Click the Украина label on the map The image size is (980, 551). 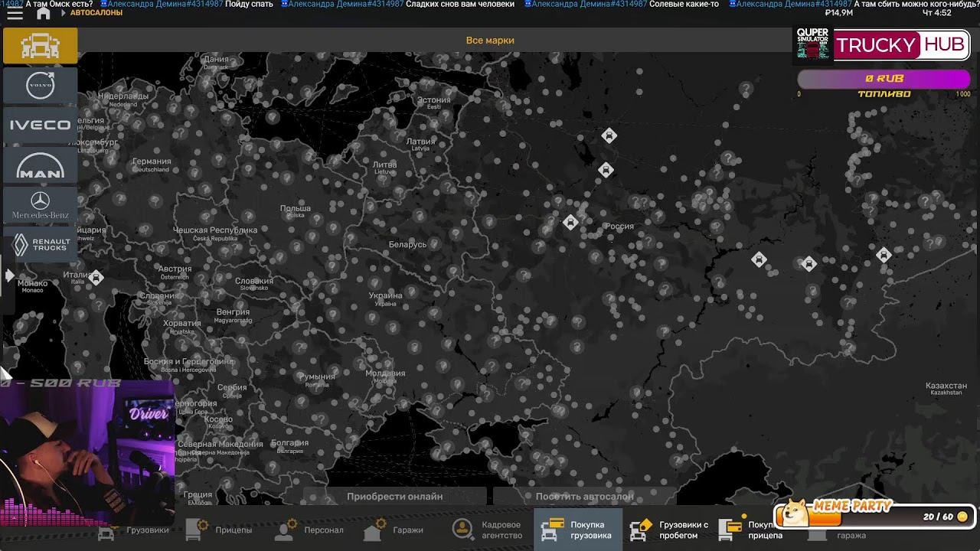385,295
